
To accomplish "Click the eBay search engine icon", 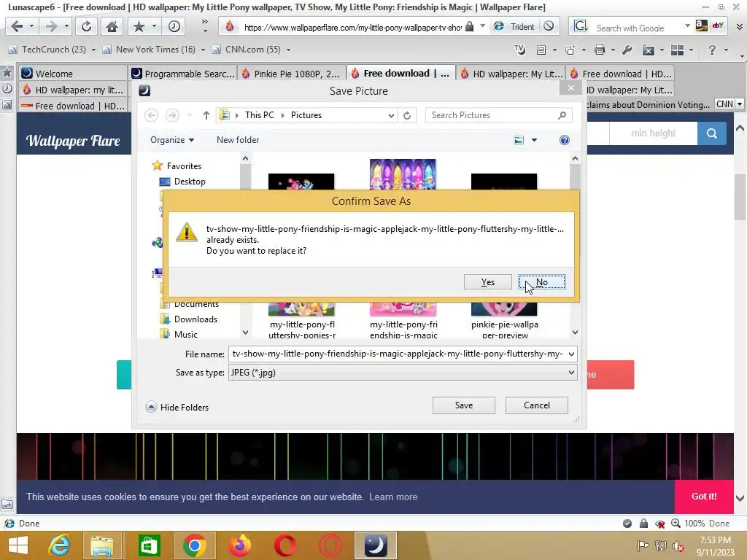I will tap(718, 26).
